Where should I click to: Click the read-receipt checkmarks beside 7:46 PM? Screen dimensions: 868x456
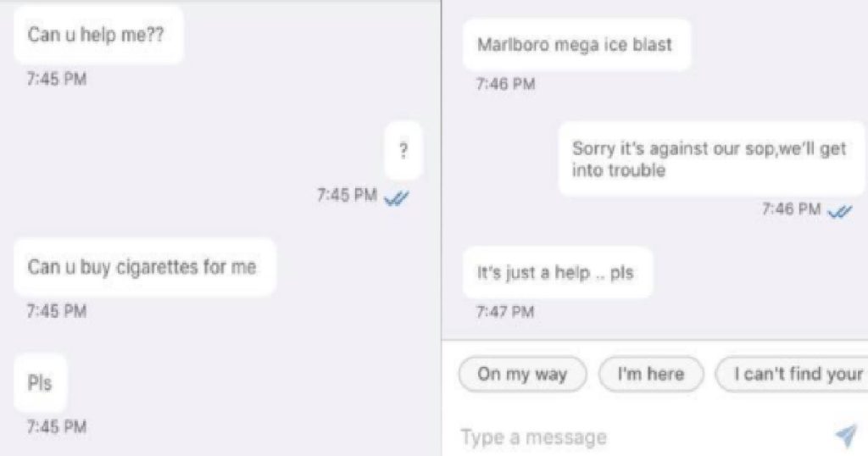point(840,211)
